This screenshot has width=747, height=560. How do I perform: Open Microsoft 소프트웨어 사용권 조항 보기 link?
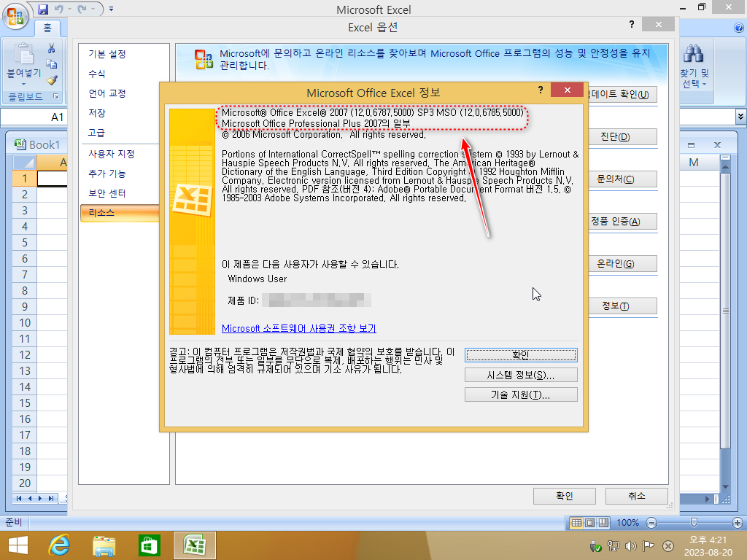click(x=298, y=329)
